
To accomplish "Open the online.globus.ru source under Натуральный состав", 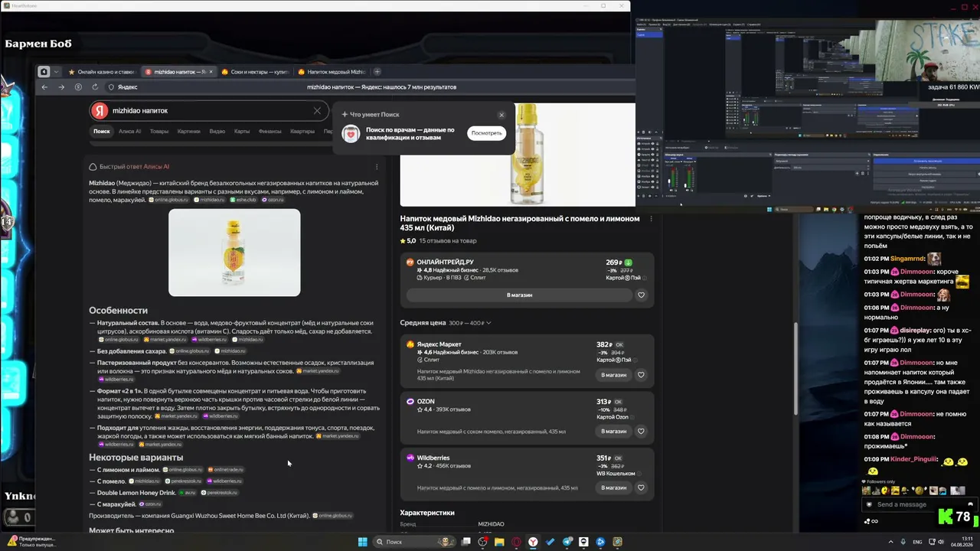I will (x=120, y=340).
